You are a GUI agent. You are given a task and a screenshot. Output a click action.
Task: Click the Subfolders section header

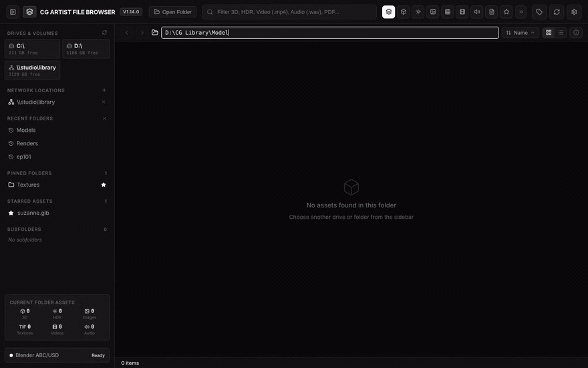pyautogui.click(x=24, y=229)
